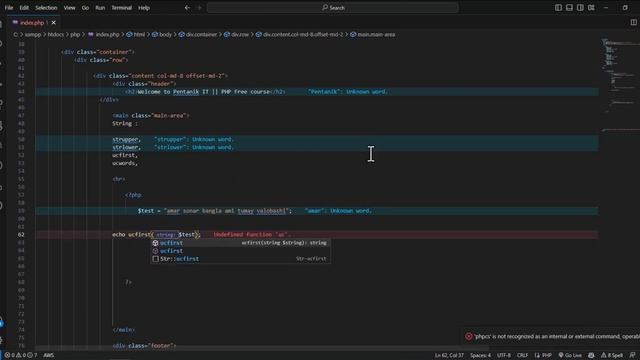Click the phpcs error notification message

(x=557, y=337)
